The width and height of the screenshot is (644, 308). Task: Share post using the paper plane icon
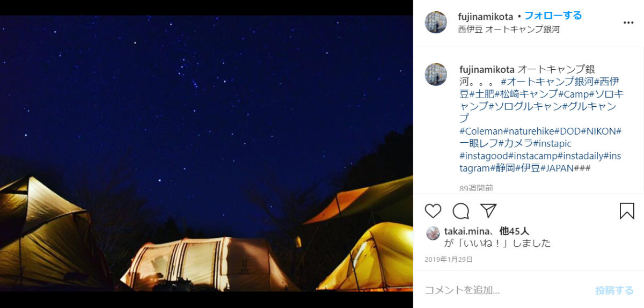click(x=488, y=210)
